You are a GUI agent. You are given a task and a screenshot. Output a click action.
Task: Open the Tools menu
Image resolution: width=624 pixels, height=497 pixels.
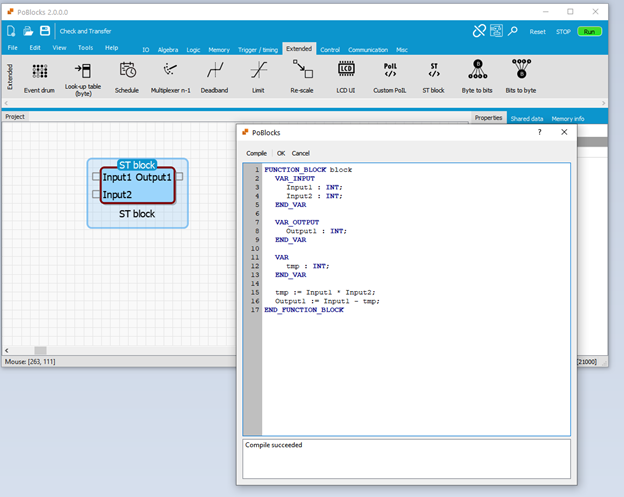[x=86, y=48]
